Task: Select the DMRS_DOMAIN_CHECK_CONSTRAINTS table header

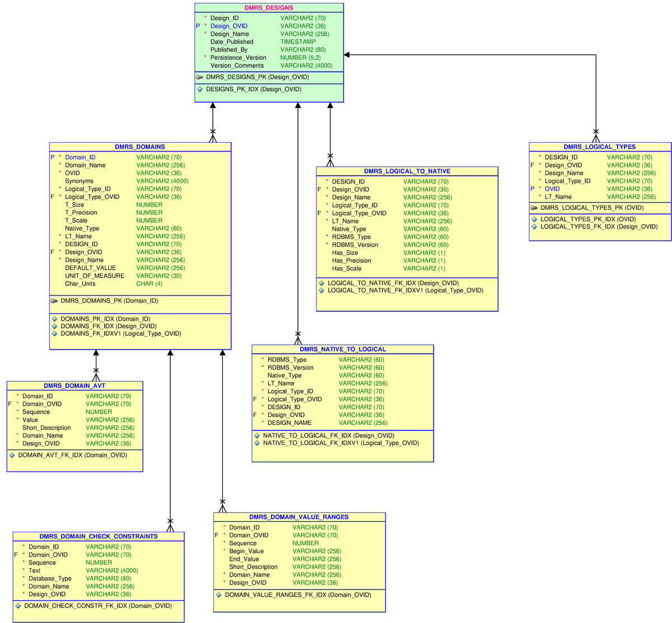Action: [98, 536]
